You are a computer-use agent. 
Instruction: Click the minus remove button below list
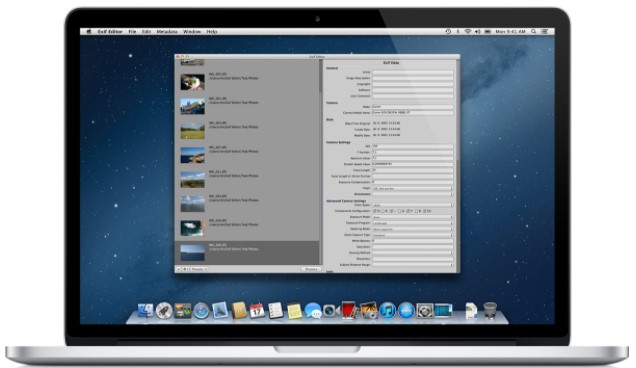point(178,269)
